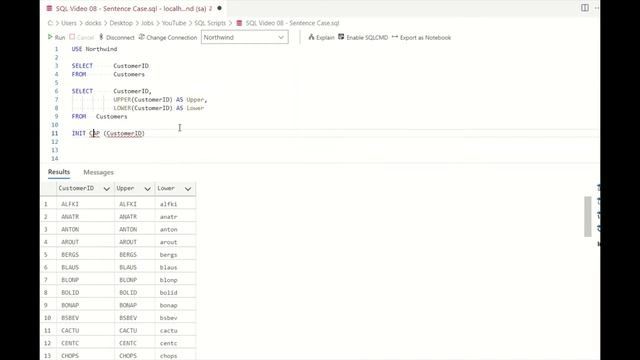Place cursor on USE Northwind line

pos(94,49)
